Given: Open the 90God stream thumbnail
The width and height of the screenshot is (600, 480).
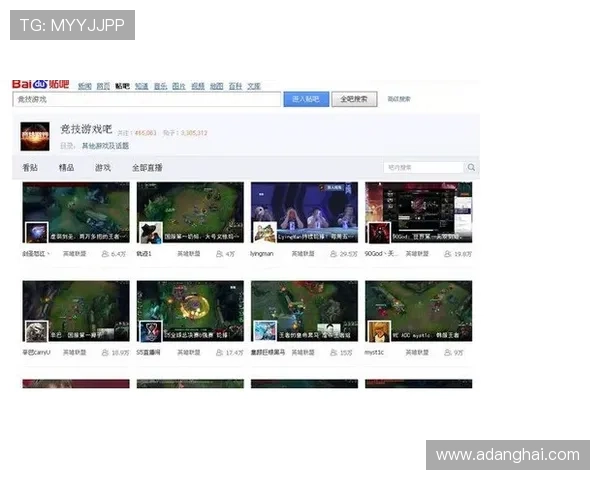Looking at the screenshot, I should point(419,212).
